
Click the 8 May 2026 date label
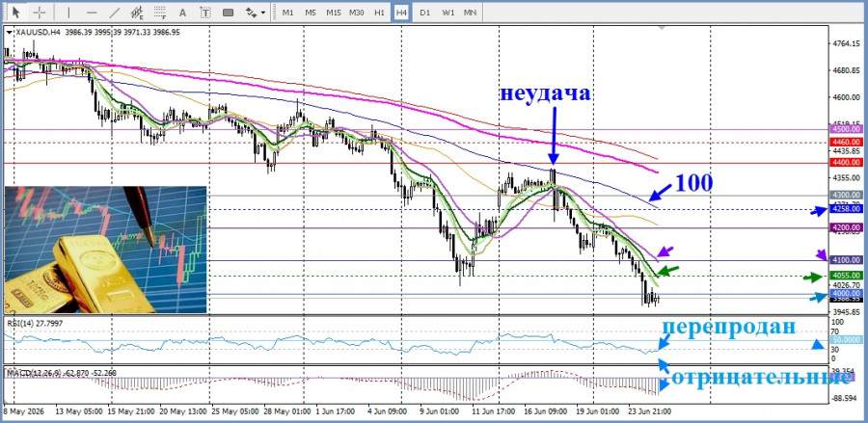coord(25,412)
